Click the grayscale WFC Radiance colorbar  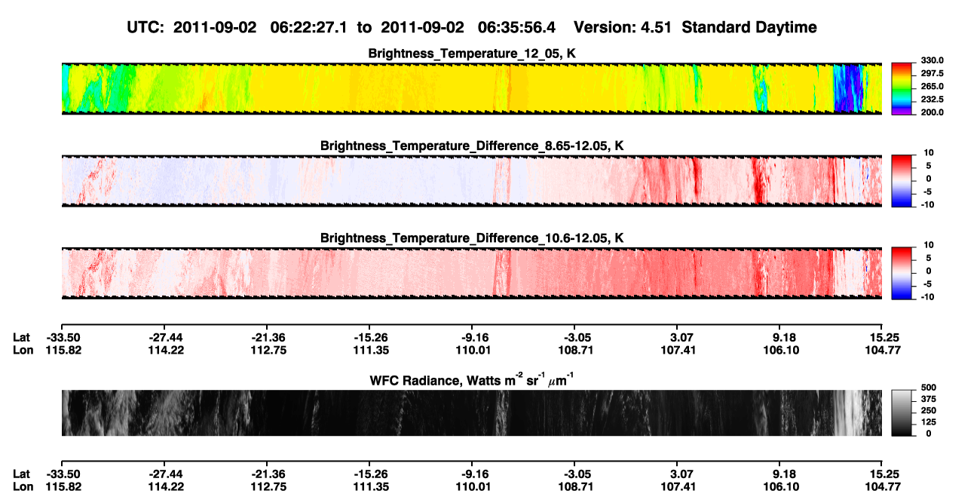901,413
